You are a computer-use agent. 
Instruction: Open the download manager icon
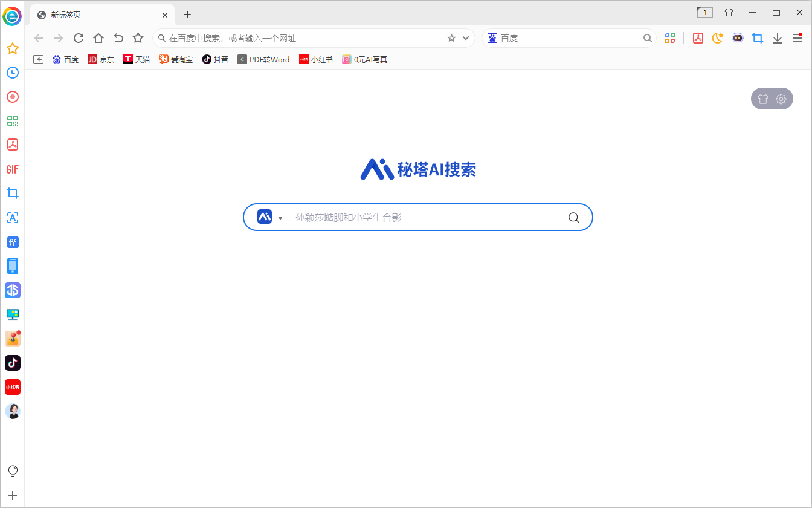point(778,37)
